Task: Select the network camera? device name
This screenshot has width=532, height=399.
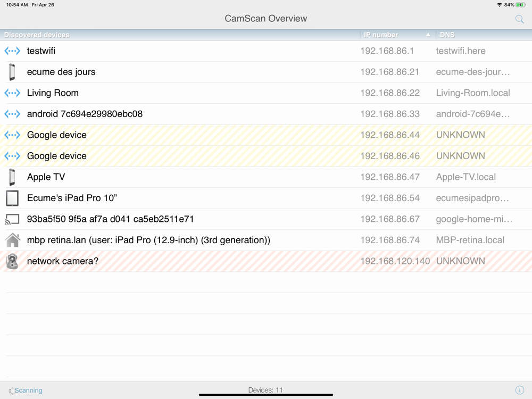Action: coord(62,261)
